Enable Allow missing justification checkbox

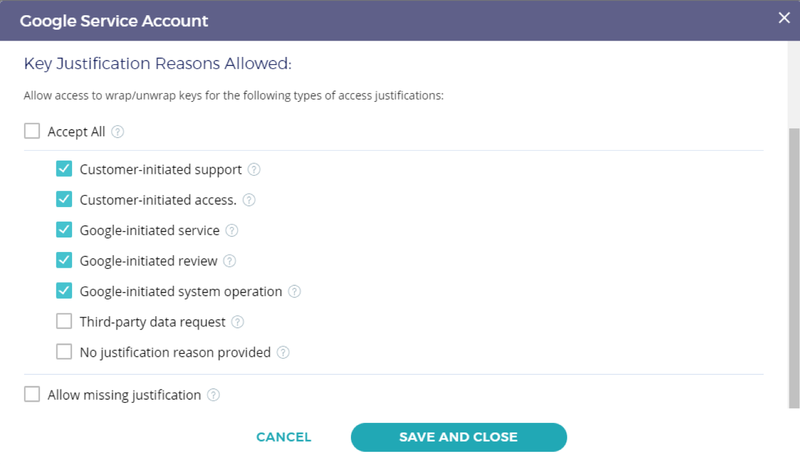click(32, 394)
